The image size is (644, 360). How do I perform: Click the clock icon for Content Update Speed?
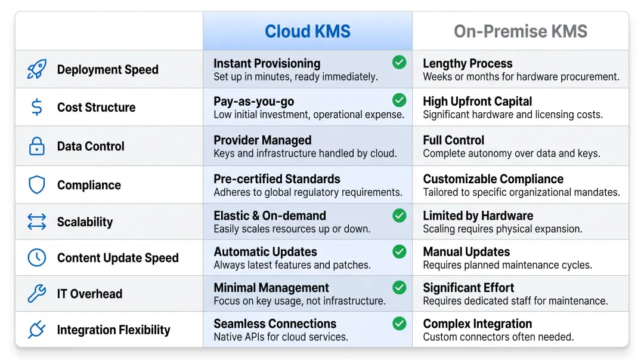[x=36, y=257]
